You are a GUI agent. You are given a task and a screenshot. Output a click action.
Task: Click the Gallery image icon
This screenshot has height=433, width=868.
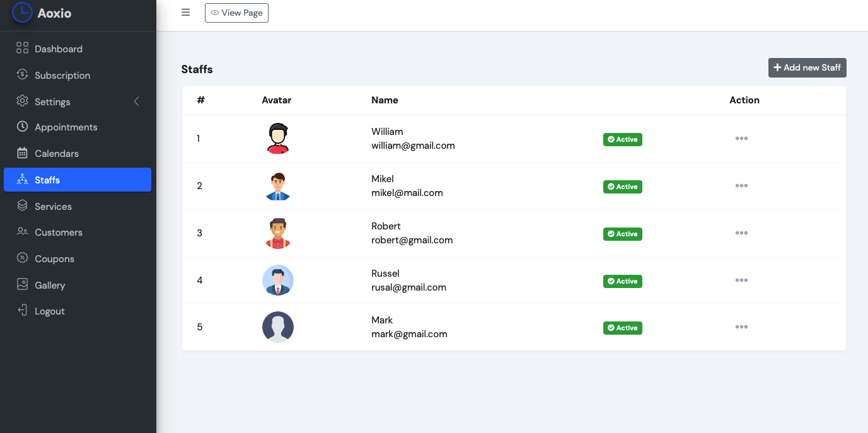coord(22,285)
